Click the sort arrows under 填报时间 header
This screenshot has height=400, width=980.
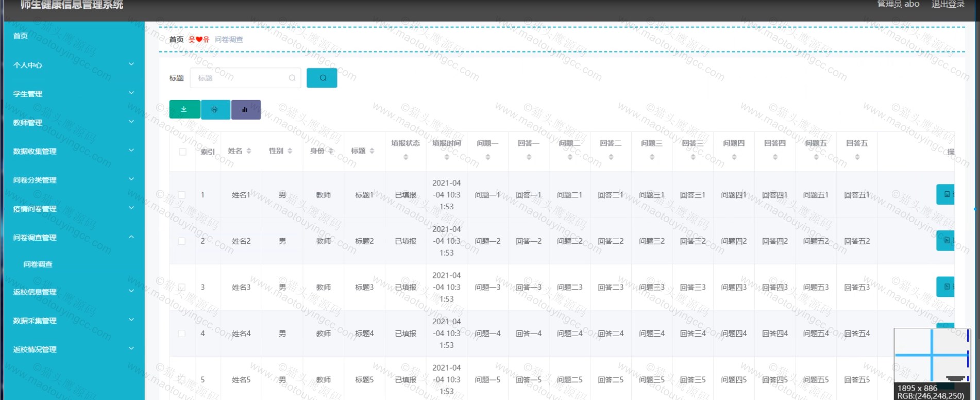(447, 157)
